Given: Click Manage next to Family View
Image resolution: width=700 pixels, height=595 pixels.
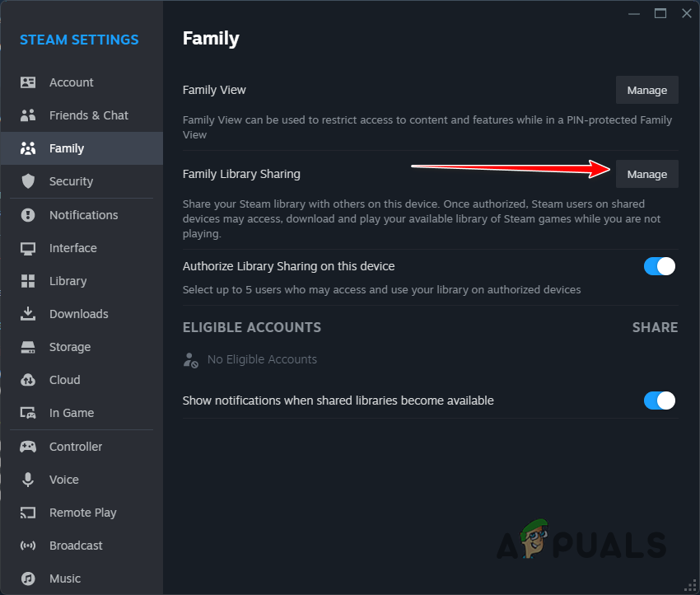Looking at the screenshot, I should (646, 90).
